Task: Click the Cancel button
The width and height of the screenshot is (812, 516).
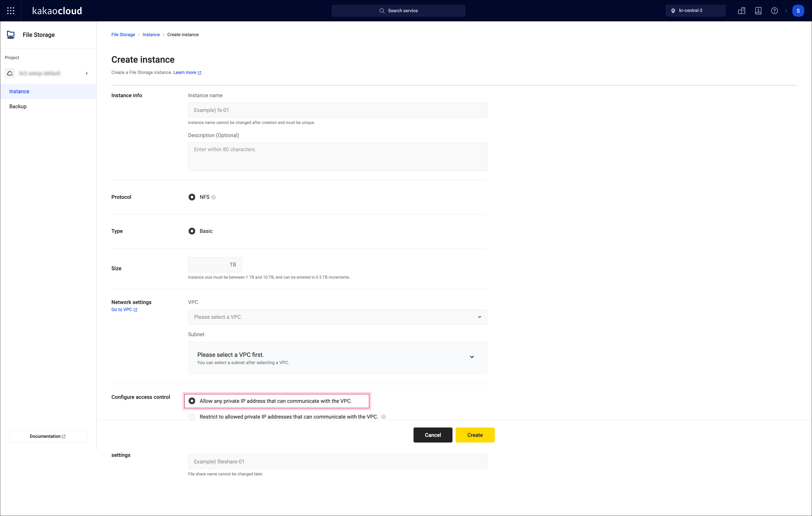Action: click(433, 435)
